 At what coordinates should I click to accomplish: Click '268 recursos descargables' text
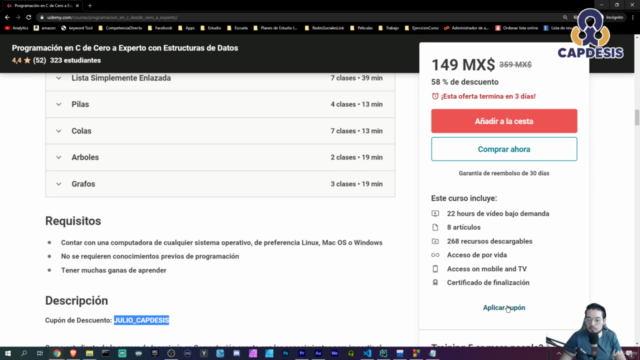(x=489, y=241)
